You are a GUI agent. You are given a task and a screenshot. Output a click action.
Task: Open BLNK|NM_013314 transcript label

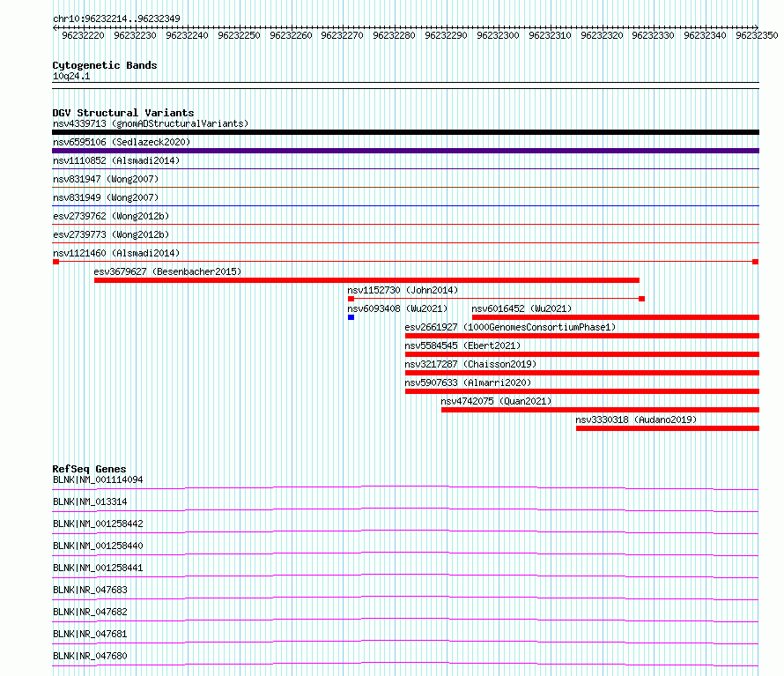click(x=90, y=501)
